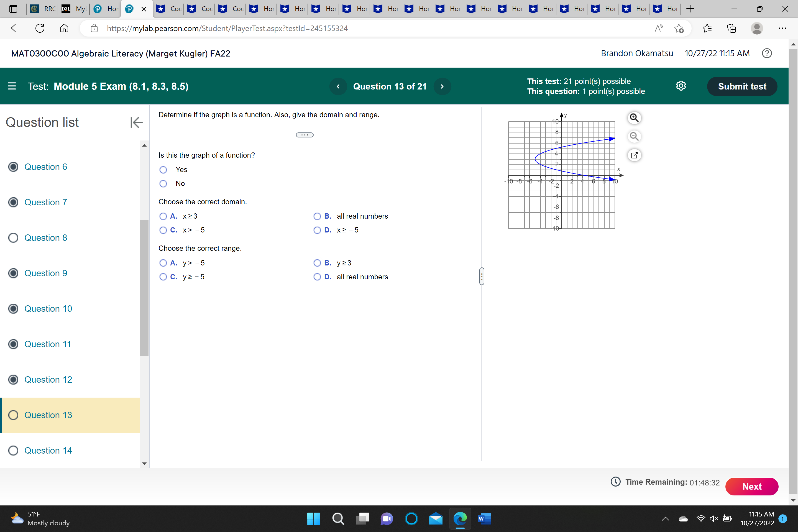Click the graph zoom-out icon
The height and width of the screenshot is (532, 798).
pos(635,136)
